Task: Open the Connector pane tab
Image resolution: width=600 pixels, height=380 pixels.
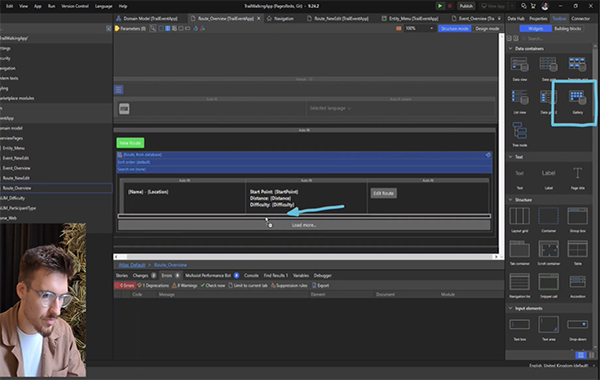Action: coord(580,18)
